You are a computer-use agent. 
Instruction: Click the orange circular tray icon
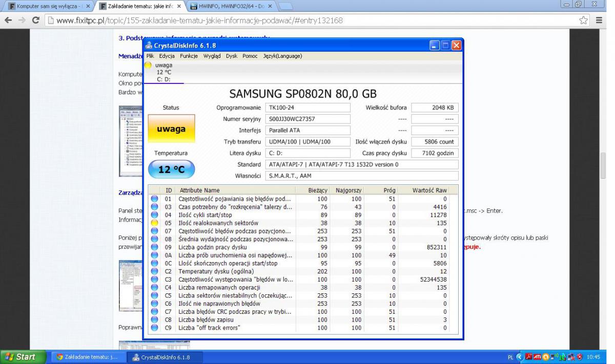[x=546, y=357]
